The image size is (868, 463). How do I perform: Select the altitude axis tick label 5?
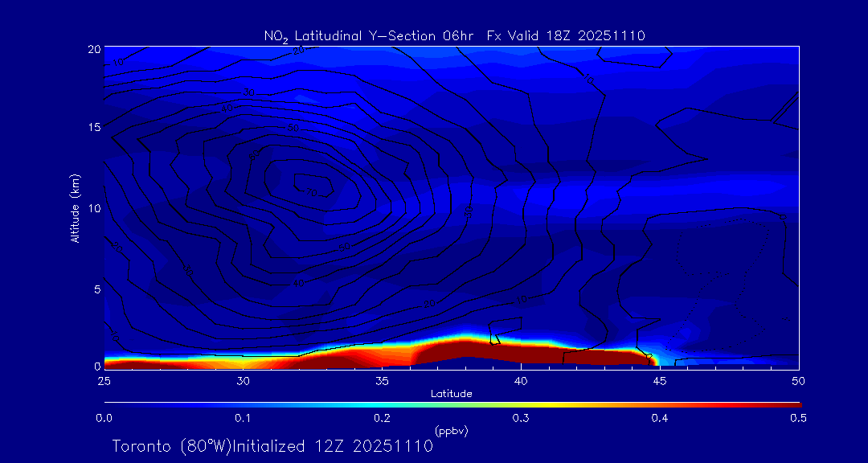96,289
